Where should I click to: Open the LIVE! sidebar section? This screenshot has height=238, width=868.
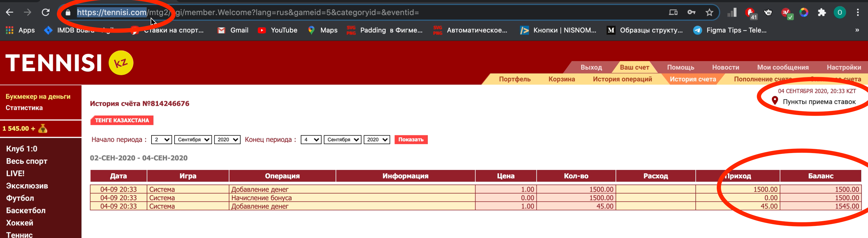pos(15,173)
